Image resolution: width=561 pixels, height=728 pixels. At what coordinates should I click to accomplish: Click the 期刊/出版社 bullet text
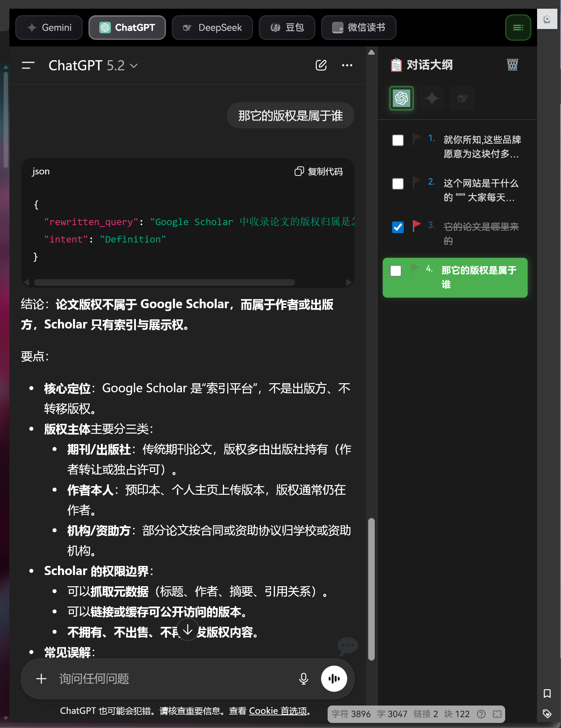tap(209, 459)
